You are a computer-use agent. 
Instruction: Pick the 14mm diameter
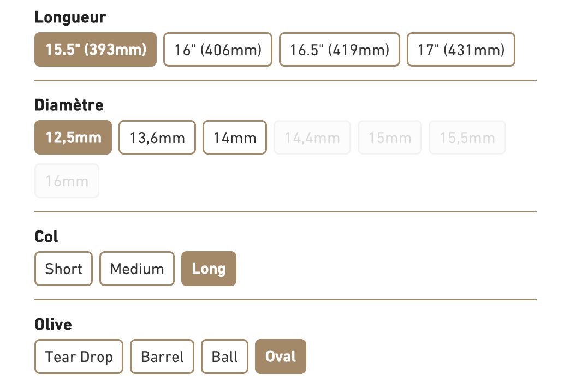[x=235, y=137]
